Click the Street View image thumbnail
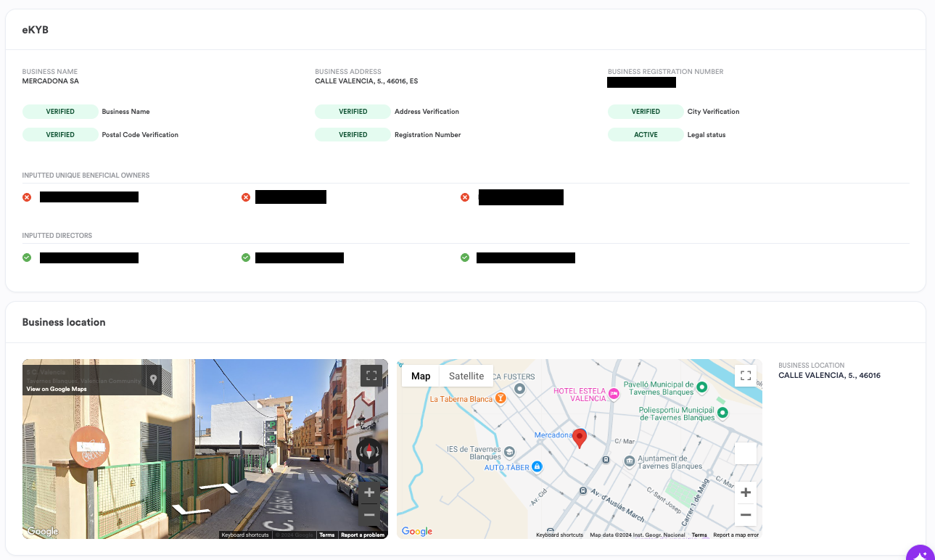935x560 pixels. coord(205,449)
